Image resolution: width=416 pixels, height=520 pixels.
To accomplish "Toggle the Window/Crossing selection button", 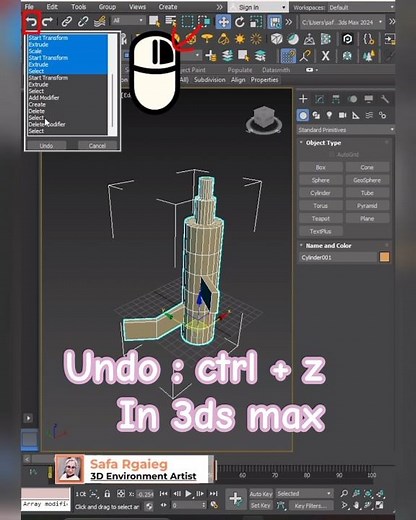I will point(204,22).
